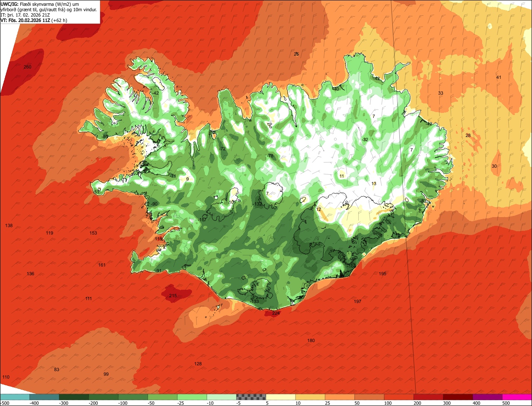532x406 pixels.
Task: Click the map value '136'
Action: click(30, 274)
